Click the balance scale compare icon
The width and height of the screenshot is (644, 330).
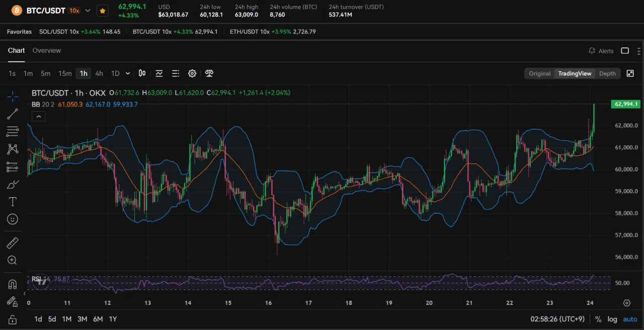[x=209, y=73]
